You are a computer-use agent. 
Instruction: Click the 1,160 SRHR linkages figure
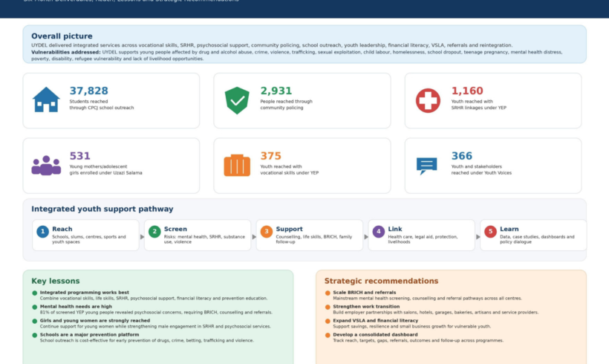(467, 91)
